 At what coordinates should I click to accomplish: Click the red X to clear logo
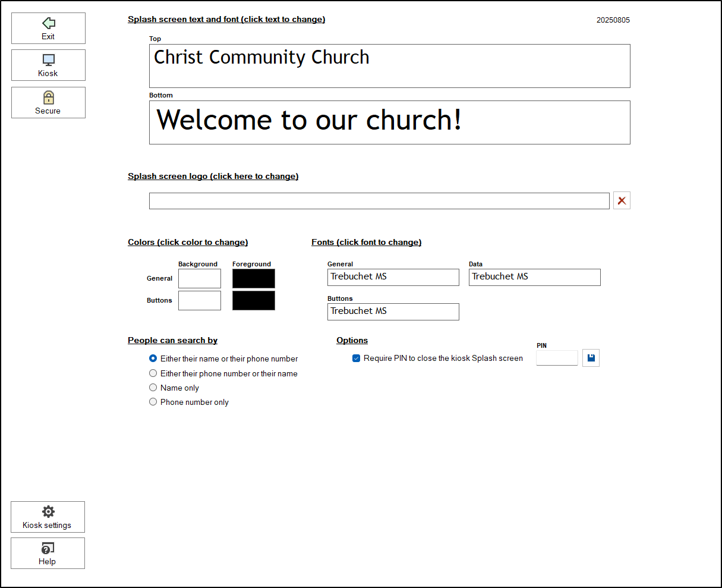[x=622, y=201]
